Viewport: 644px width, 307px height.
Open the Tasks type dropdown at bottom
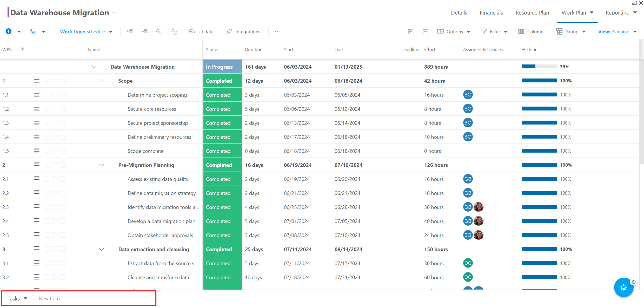pyautogui.click(x=17, y=298)
